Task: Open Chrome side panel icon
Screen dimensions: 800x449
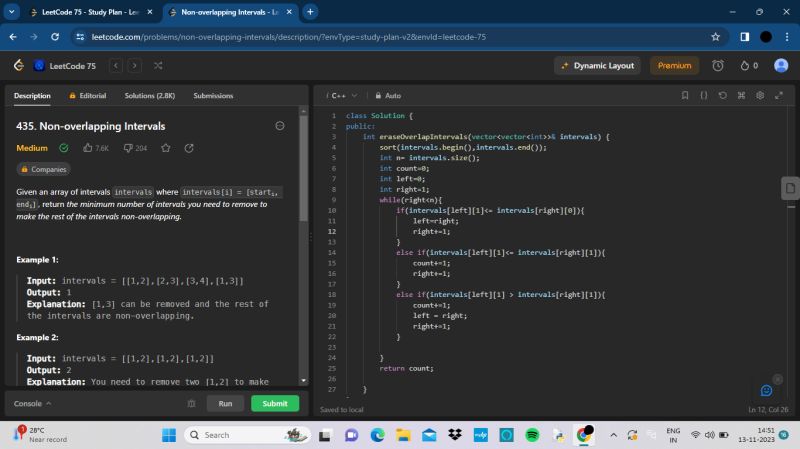Action: point(744,37)
